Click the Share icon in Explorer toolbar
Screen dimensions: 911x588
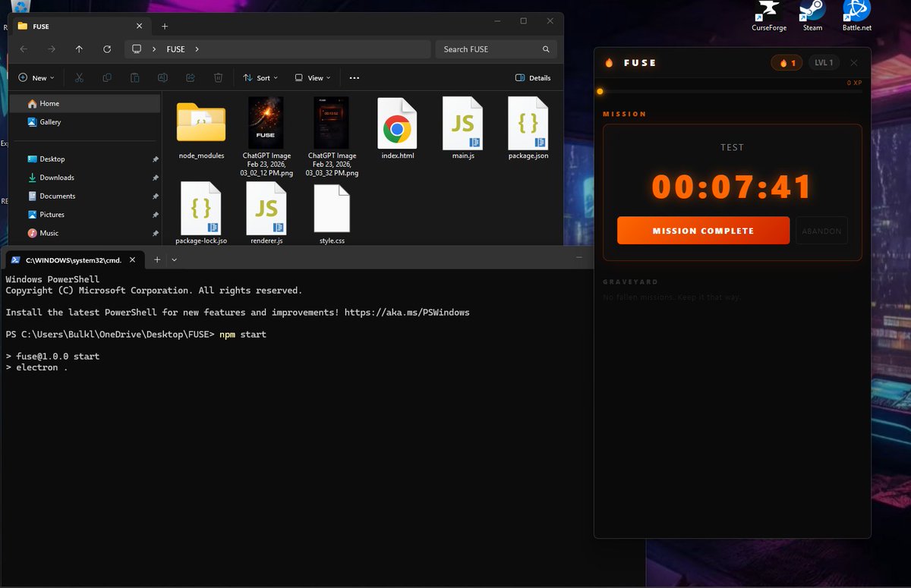coord(191,77)
